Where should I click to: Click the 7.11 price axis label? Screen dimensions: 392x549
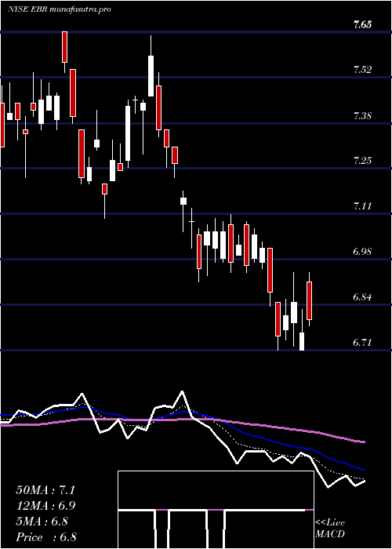tap(362, 206)
